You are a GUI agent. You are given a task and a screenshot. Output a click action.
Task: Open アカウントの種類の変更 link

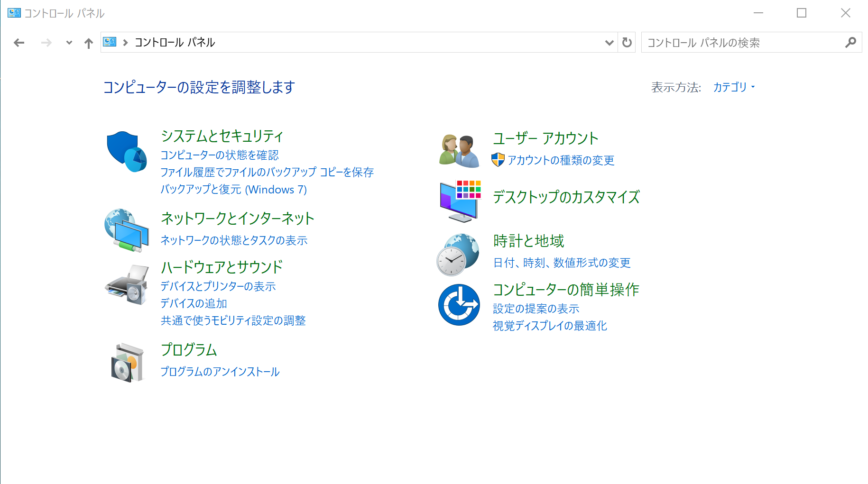[561, 160]
